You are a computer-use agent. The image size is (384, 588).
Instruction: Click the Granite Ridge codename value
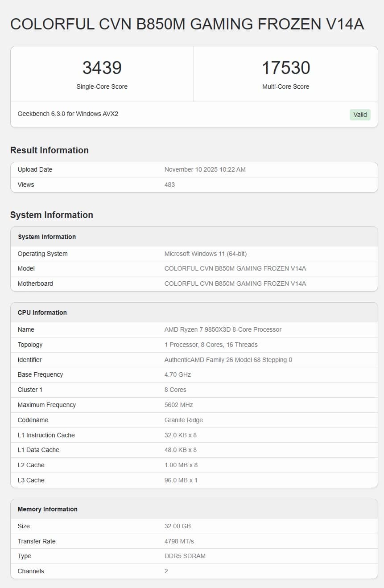pyautogui.click(x=183, y=420)
